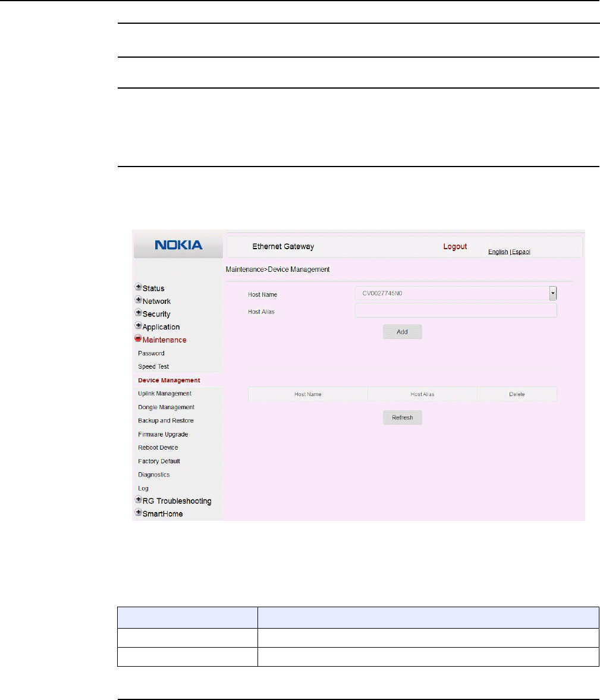Click the Host Alias input field
Screen dimensions: 600x700
point(456,310)
